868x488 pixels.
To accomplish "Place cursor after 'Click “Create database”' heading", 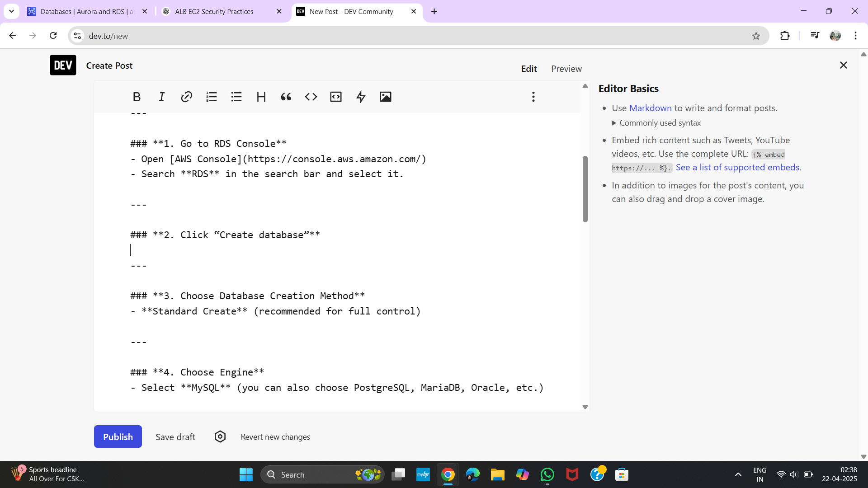I will pyautogui.click(x=321, y=235).
